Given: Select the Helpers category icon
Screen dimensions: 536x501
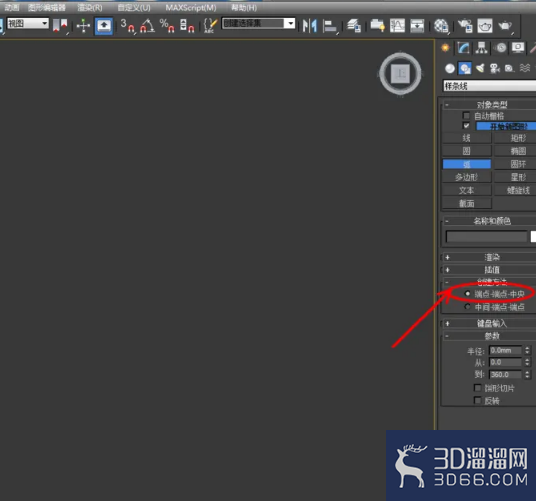Looking at the screenshot, I should [x=510, y=69].
